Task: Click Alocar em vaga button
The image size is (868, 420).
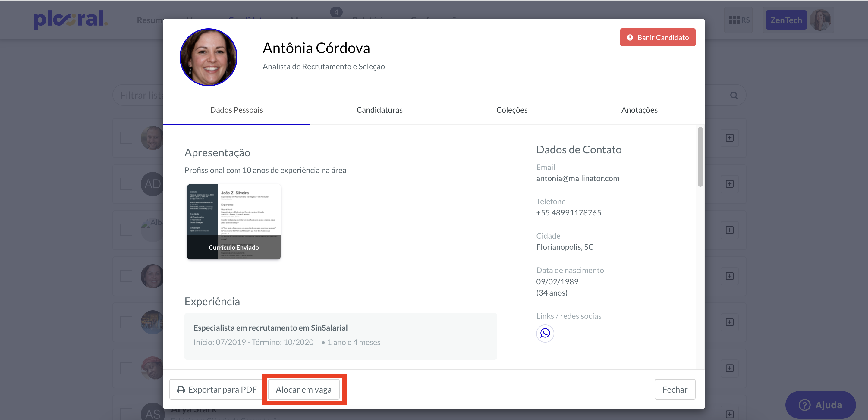Action: click(x=303, y=390)
